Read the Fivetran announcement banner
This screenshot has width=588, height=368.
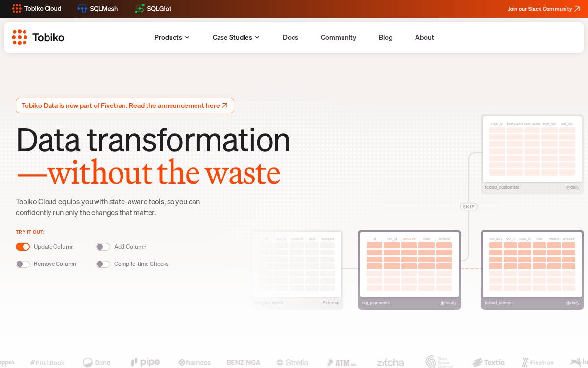[125, 105]
